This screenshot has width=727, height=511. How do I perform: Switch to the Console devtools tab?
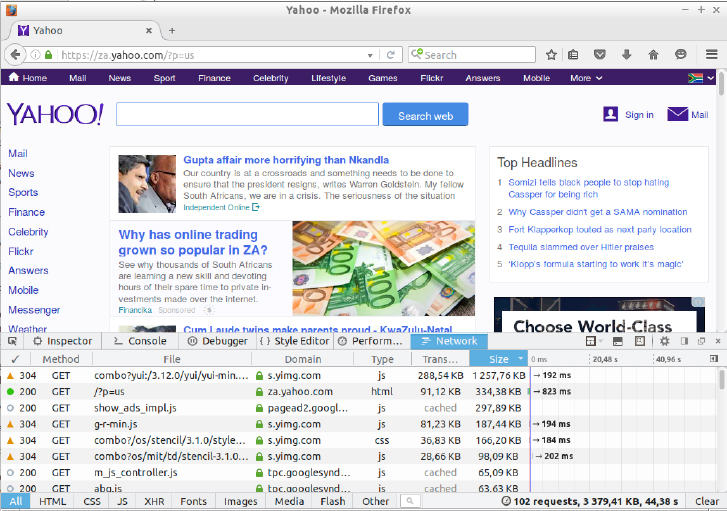pyautogui.click(x=140, y=341)
